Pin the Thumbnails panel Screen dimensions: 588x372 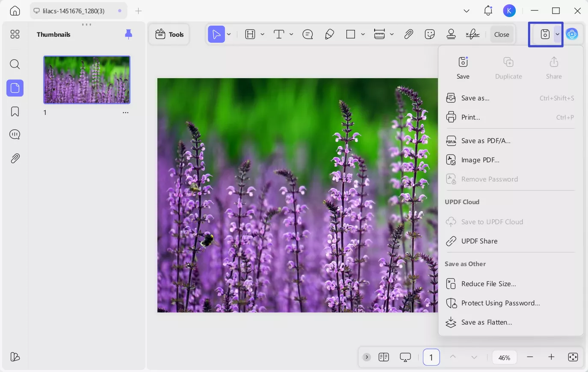[129, 34]
